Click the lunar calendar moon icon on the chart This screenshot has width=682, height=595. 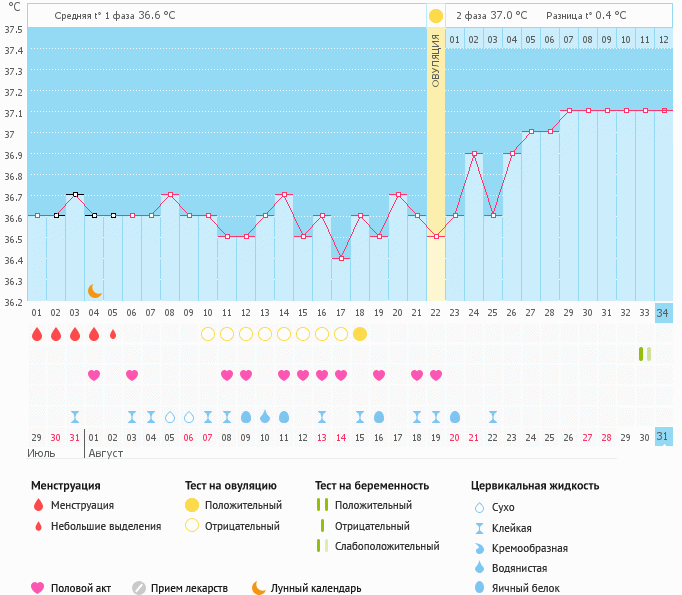point(94,290)
